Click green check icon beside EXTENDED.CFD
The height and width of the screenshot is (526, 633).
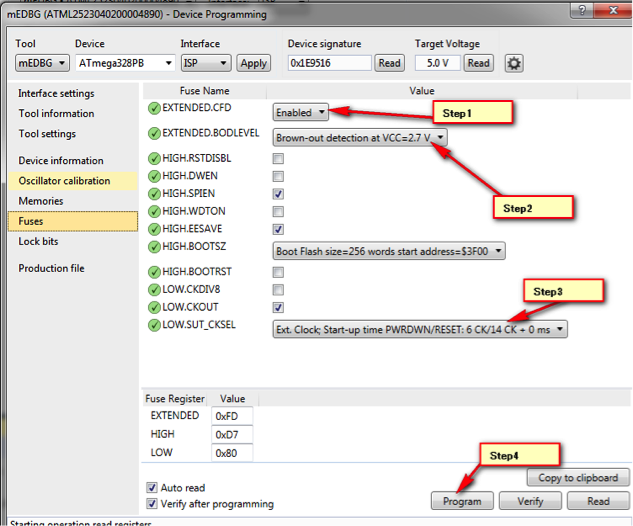[x=154, y=108]
